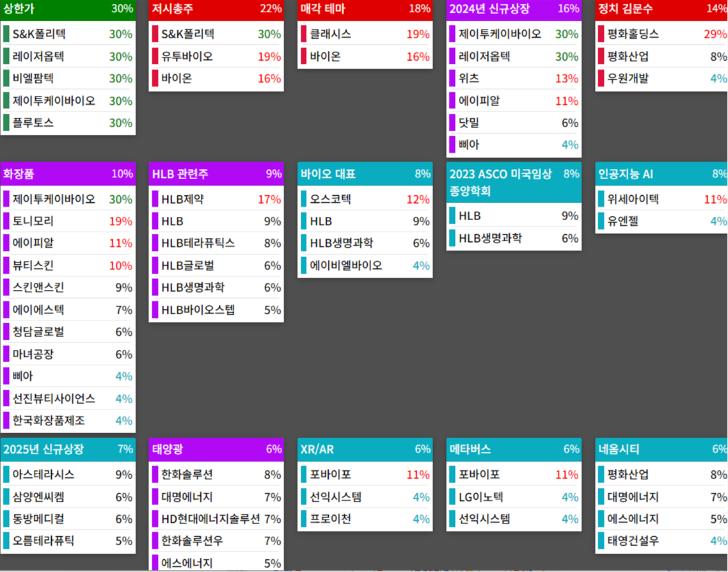This screenshot has width=728, height=572.
Task: Open the 바이오 대표 theme header
Action: point(365,173)
